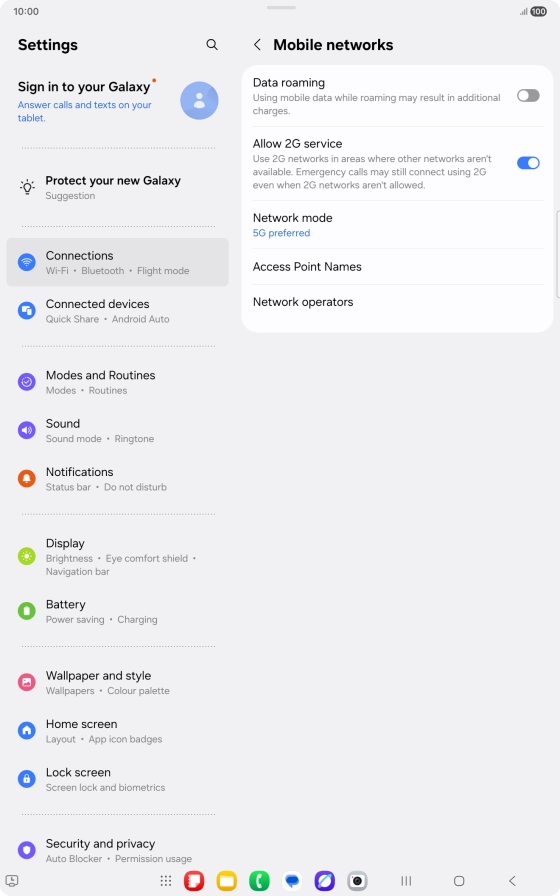Open the Messages app in taskbar
The width and height of the screenshot is (560, 896).
click(292, 881)
